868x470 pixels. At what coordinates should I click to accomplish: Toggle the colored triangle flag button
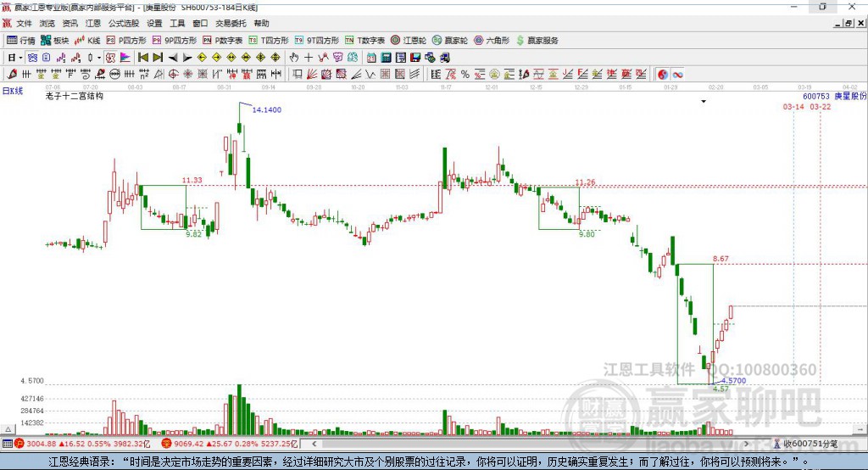[125, 58]
